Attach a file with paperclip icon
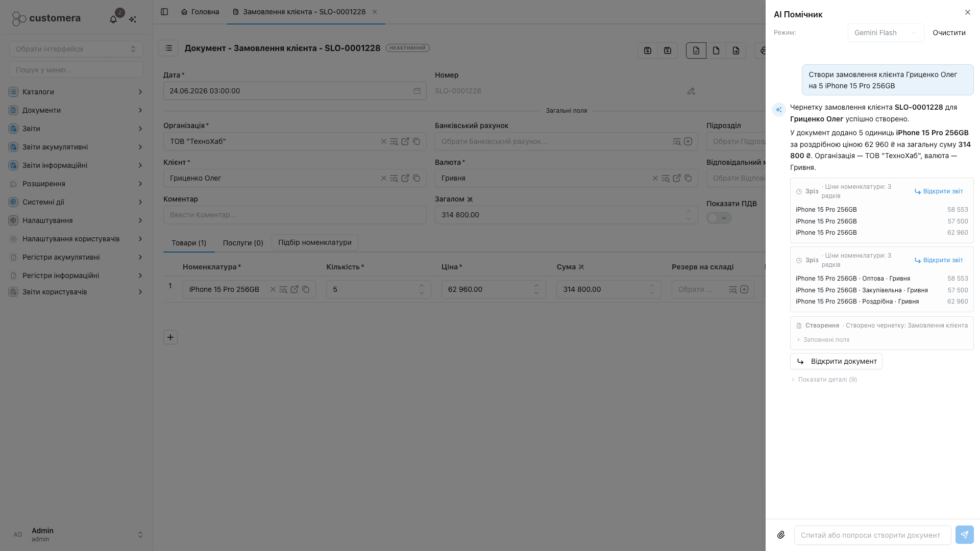The image size is (980, 551). coord(781,535)
